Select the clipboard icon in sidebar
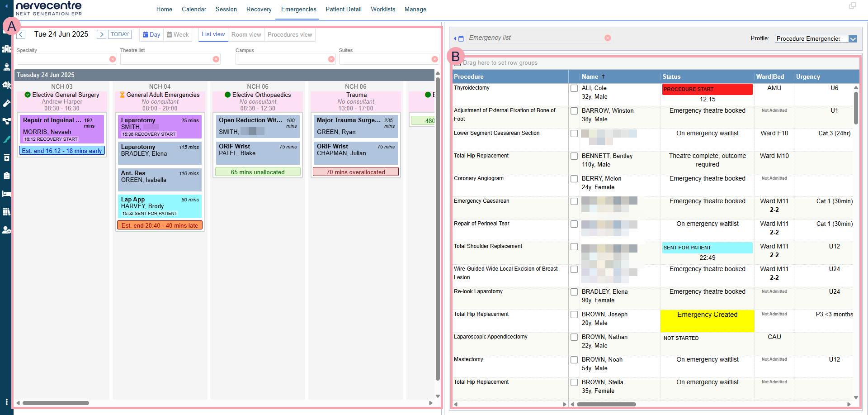The image size is (868, 415). tap(6, 176)
